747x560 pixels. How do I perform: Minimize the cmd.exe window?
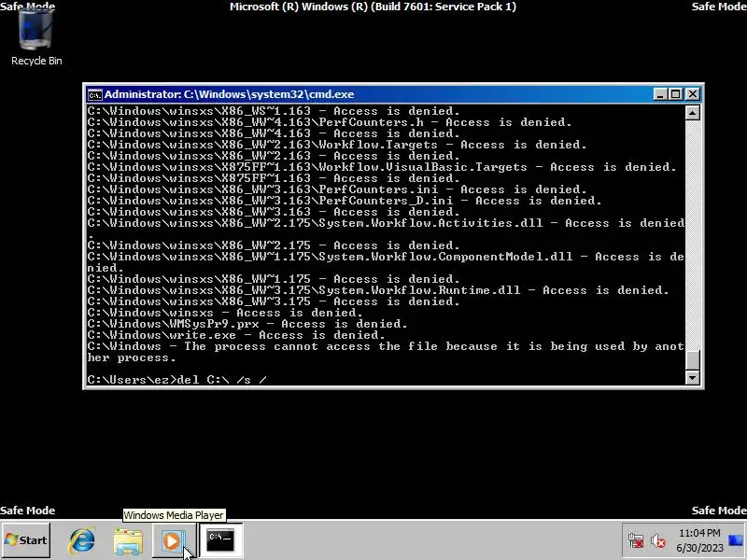coord(660,94)
